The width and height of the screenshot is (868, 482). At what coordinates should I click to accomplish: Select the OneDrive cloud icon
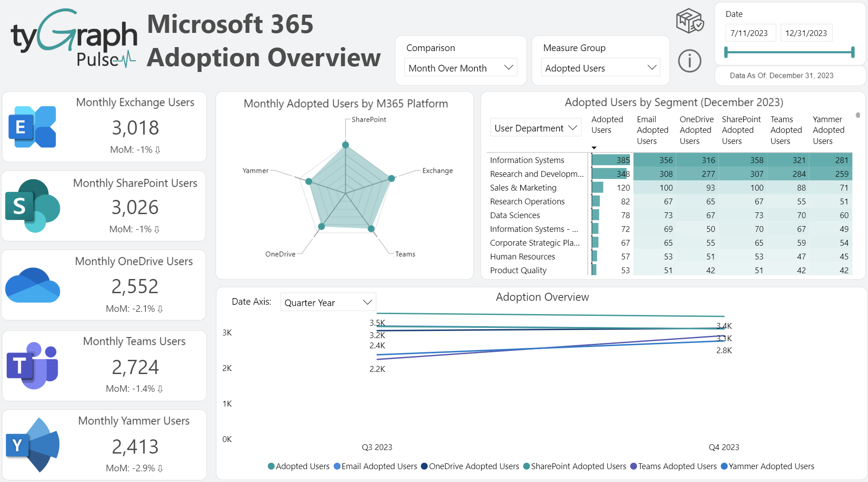[x=32, y=285]
